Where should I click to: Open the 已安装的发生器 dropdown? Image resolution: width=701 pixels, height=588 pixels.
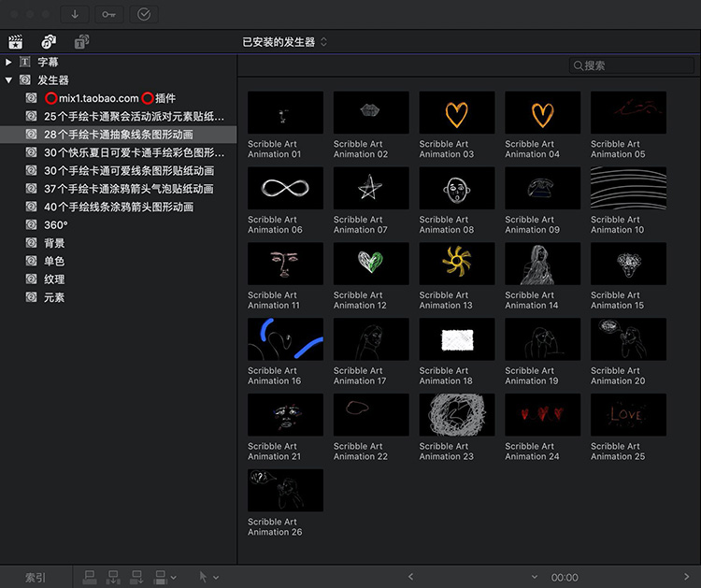coord(285,42)
